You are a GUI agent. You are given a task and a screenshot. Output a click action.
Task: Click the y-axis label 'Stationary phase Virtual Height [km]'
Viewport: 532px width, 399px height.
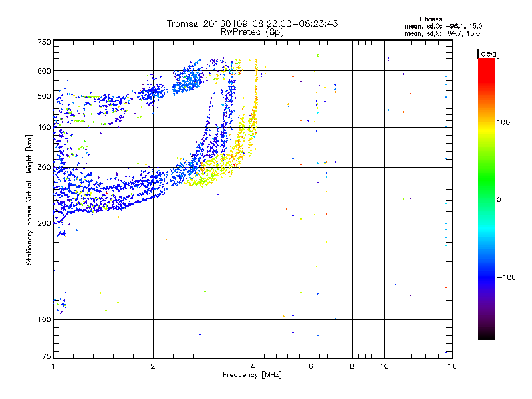click(x=29, y=199)
